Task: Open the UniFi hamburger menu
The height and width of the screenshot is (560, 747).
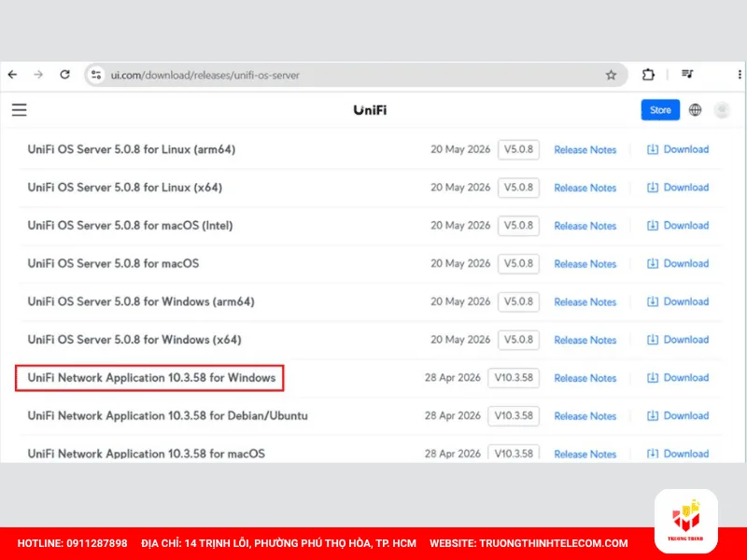Action: pos(20,110)
